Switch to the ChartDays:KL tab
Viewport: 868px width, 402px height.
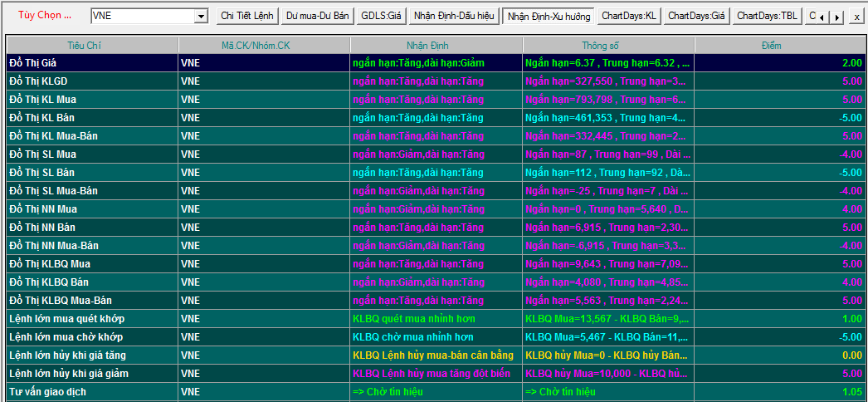click(629, 16)
